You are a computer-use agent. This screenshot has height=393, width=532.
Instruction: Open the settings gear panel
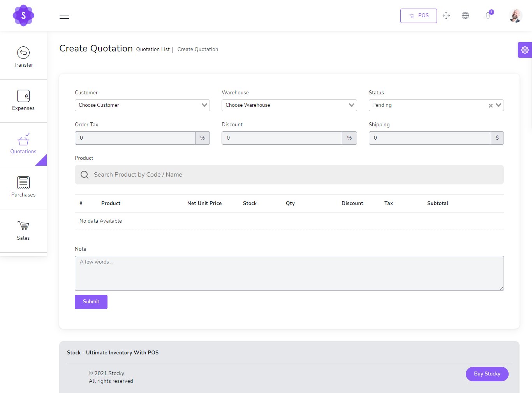(x=525, y=50)
